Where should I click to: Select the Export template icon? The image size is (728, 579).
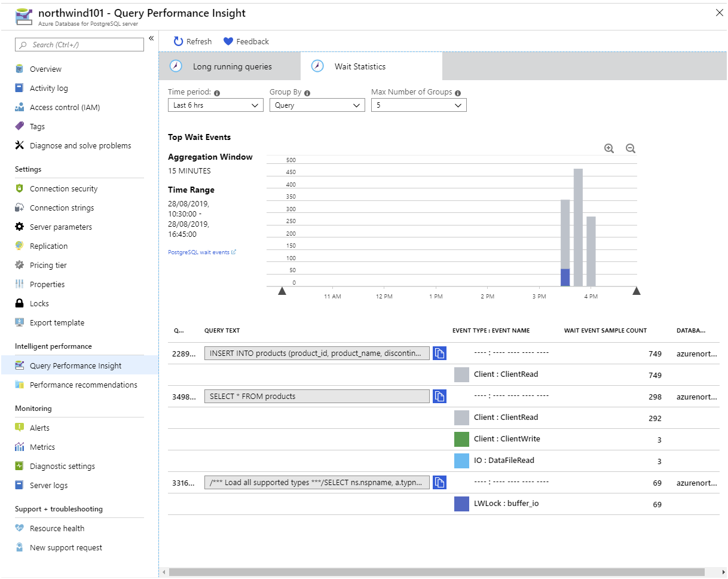(20, 322)
